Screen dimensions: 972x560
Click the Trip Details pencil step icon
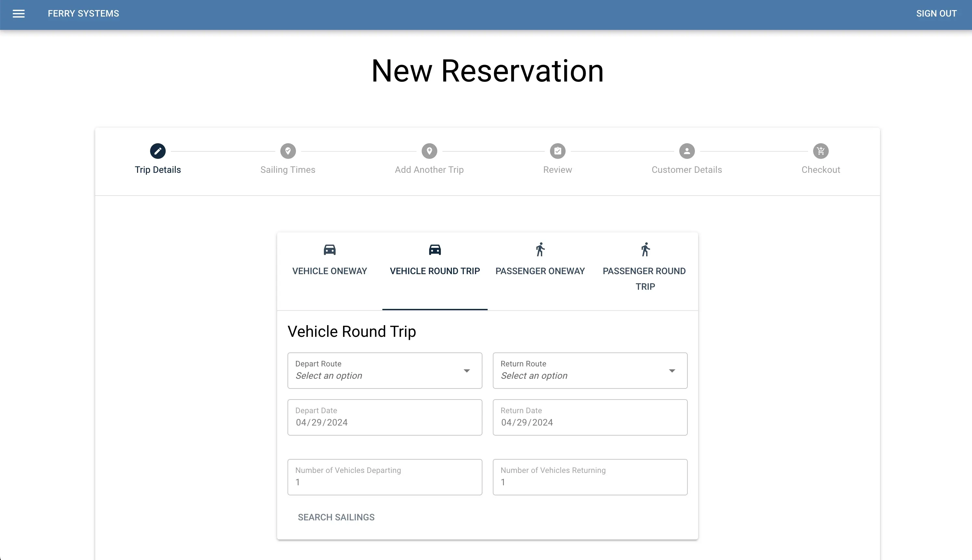pos(158,151)
